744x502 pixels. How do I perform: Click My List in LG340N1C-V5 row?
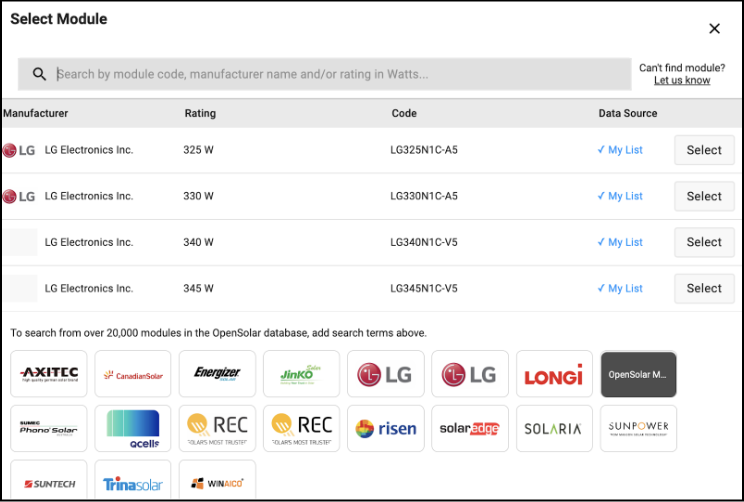tap(620, 242)
